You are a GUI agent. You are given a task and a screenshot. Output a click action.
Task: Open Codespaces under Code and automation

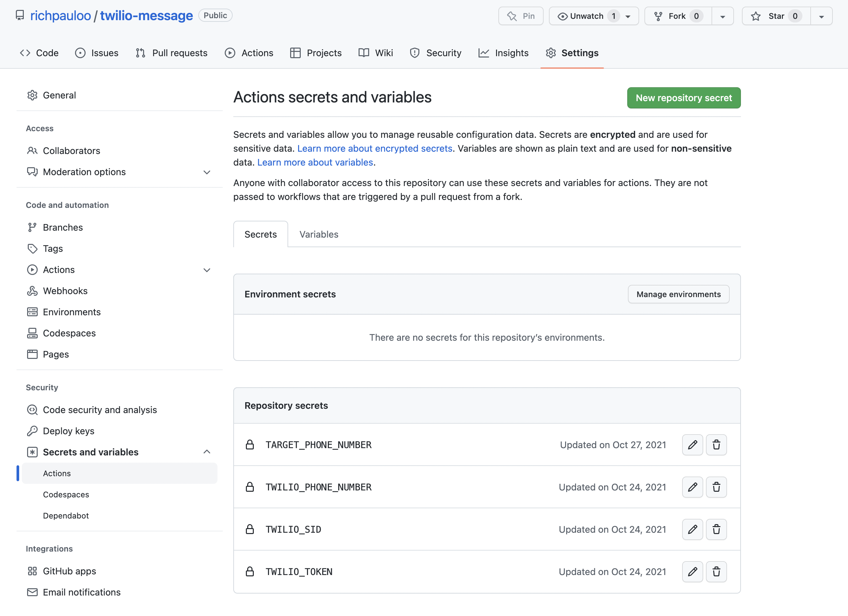click(x=69, y=333)
